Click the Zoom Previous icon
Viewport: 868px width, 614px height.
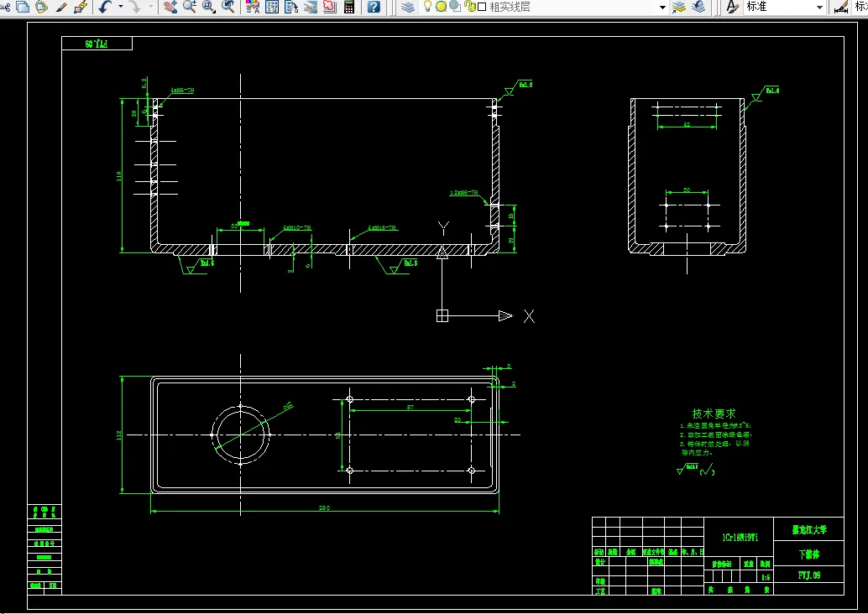pos(227,7)
